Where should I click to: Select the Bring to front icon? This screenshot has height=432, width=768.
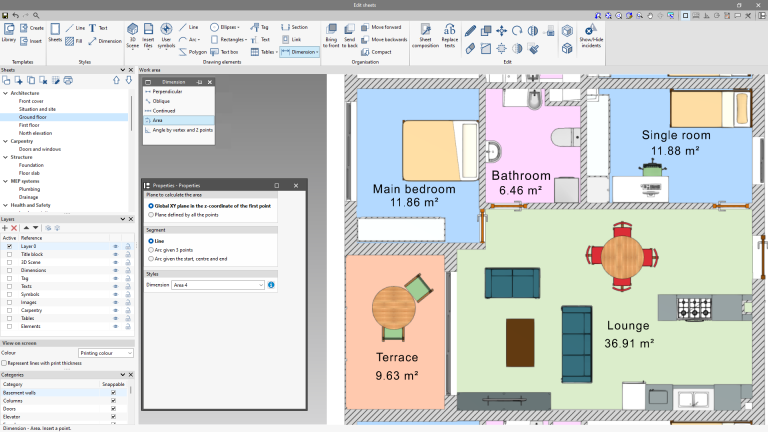coord(331,35)
